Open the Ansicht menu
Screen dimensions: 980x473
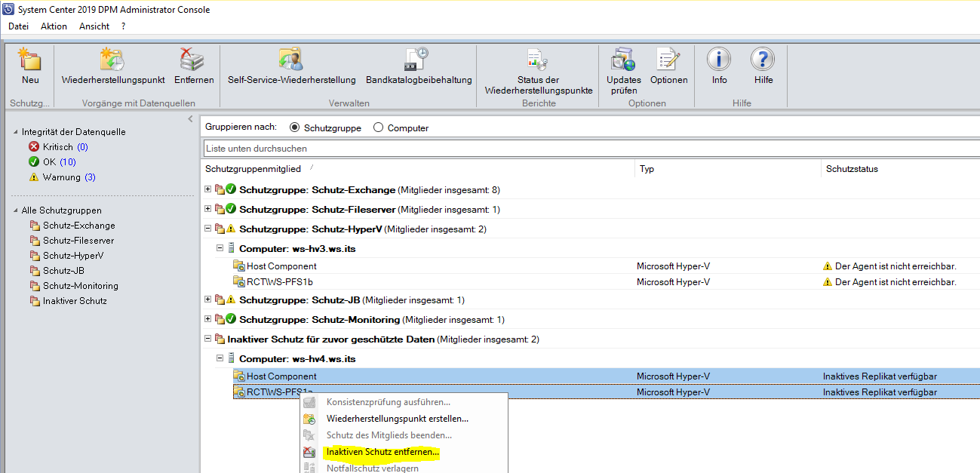click(x=94, y=26)
